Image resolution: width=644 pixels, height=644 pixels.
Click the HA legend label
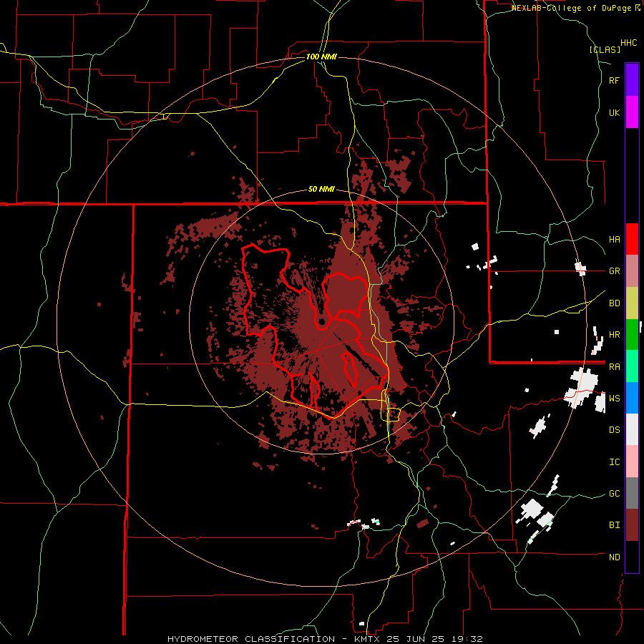coord(614,239)
